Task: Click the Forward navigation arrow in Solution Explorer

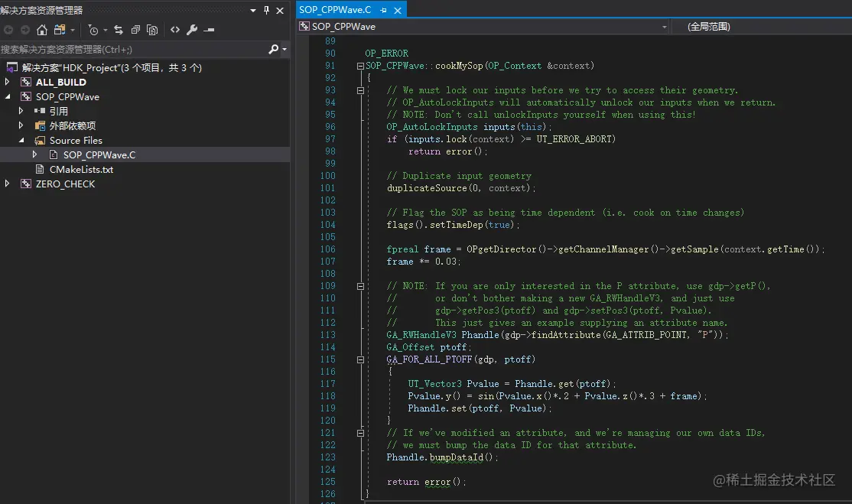Action: pyautogui.click(x=25, y=30)
